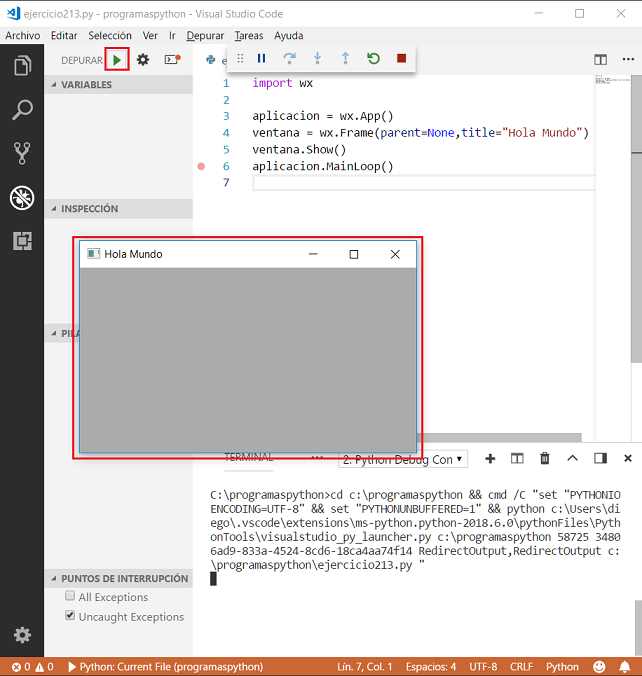Click the 'import wx' line of code
The image size is (642, 676).
[282, 83]
